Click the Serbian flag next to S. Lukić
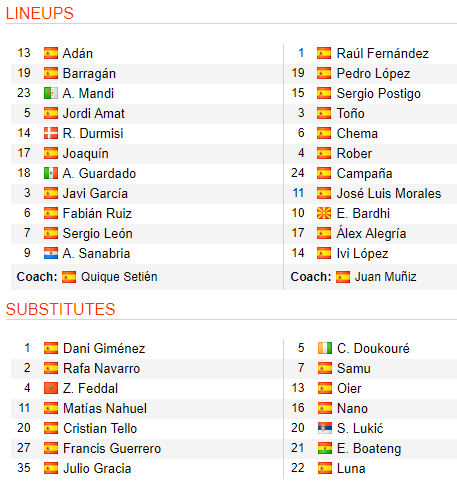 click(x=325, y=428)
